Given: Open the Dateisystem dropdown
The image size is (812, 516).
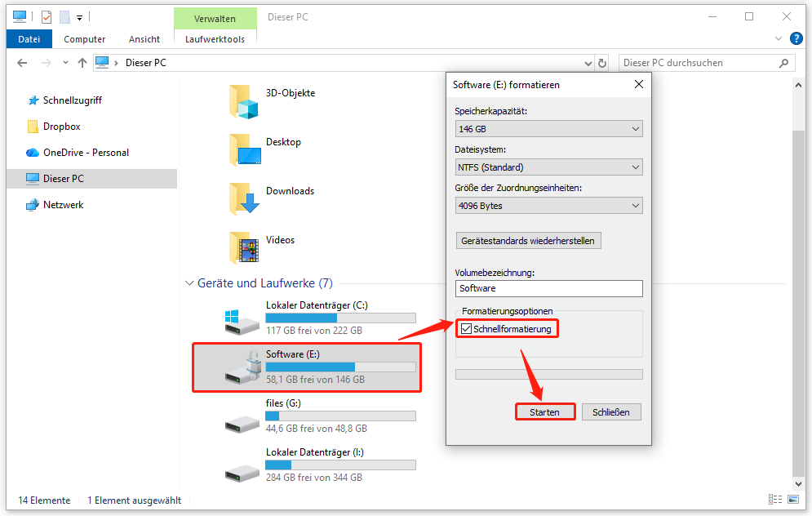Looking at the screenshot, I should point(548,167).
